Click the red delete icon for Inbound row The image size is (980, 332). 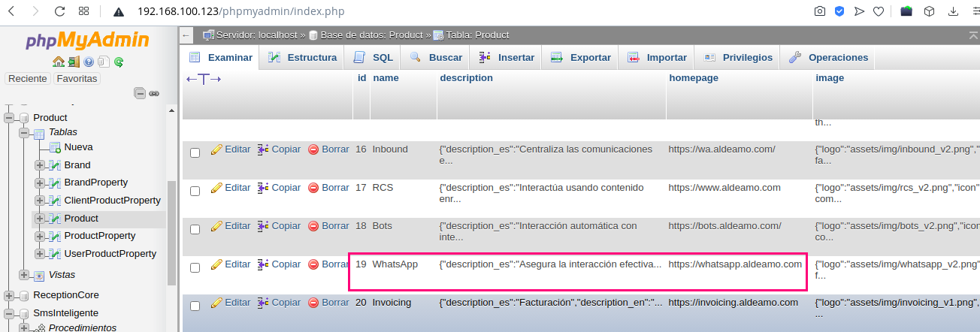(x=313, y=149)
